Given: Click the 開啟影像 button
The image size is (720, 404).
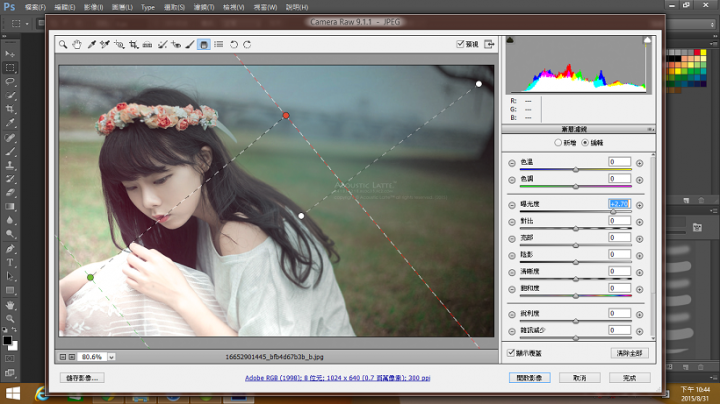Looking at the screenshot, I should [x=529, y=378].
